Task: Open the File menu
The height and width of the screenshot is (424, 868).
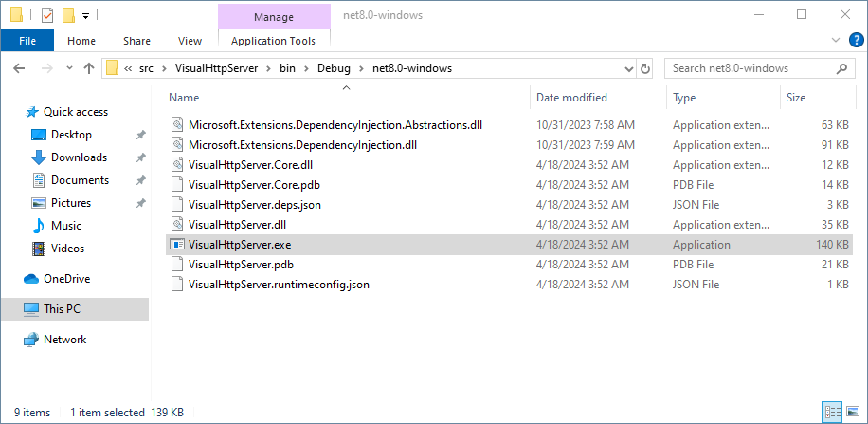Action: click(27, 41)
